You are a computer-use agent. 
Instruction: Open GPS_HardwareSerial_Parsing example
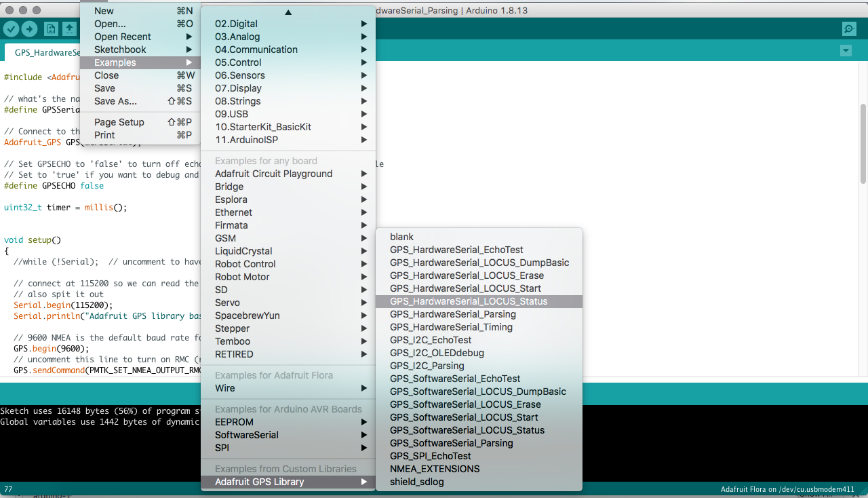click(x=479, y=314)
